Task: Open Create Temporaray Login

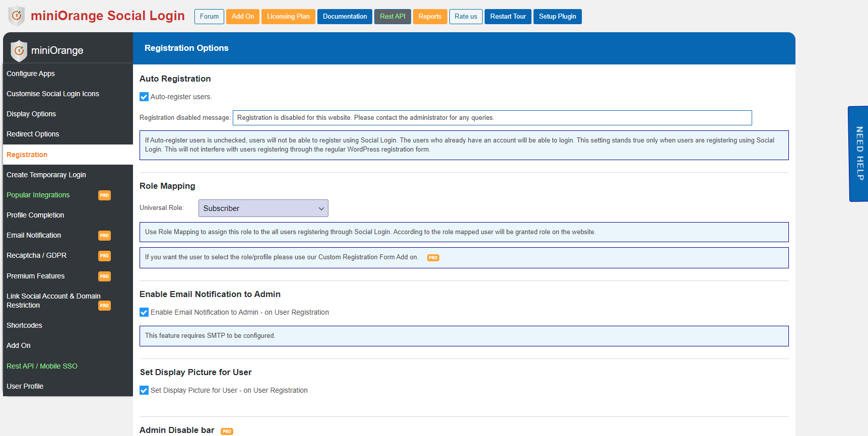Action: click(x=68, y=175)
